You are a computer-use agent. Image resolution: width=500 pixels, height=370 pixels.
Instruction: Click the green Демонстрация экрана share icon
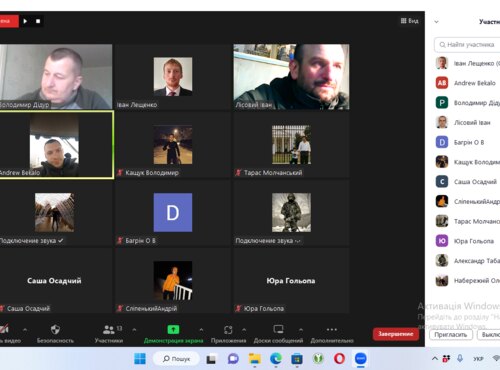(173, 329)
